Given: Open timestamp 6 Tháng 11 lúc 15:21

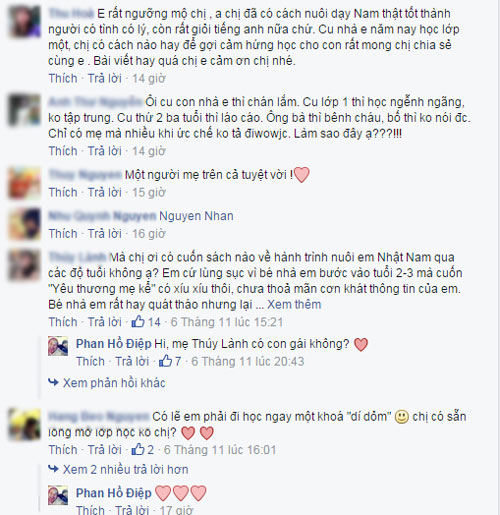Looking at the screenshot, I should click(227, 322).
